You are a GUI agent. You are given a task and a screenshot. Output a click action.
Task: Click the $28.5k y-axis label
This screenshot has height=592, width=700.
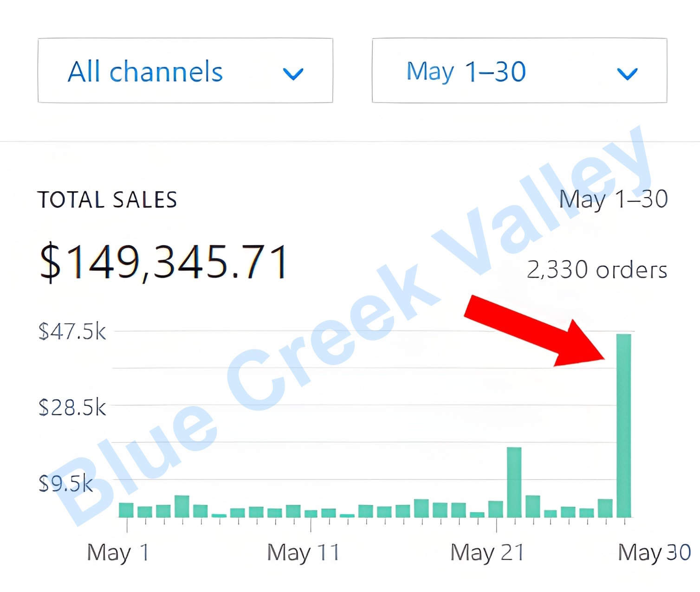pos(72,407)
